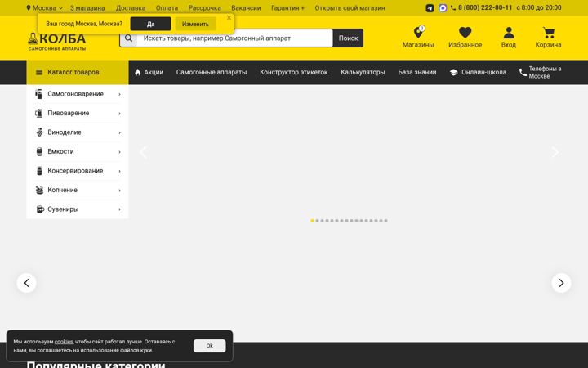Image resolution: width=588 pixels, height=368 pixels.
Task: Click the phone icon next to 8 (800) number
Action: pos(453,8)
